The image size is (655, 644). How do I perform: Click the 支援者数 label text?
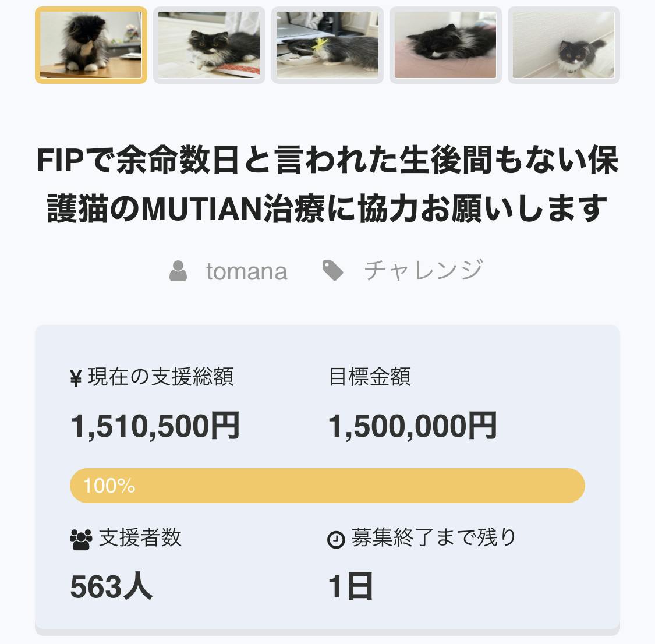pos(140,537)
